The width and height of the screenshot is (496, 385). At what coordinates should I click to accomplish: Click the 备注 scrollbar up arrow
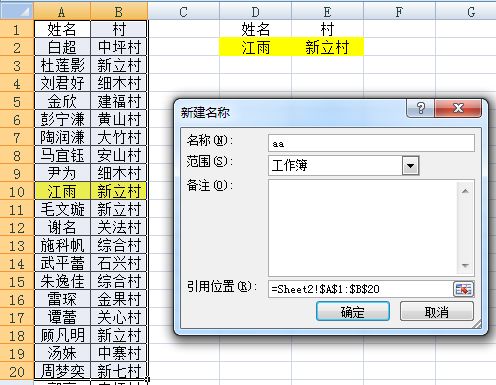[x=465, y=191]
